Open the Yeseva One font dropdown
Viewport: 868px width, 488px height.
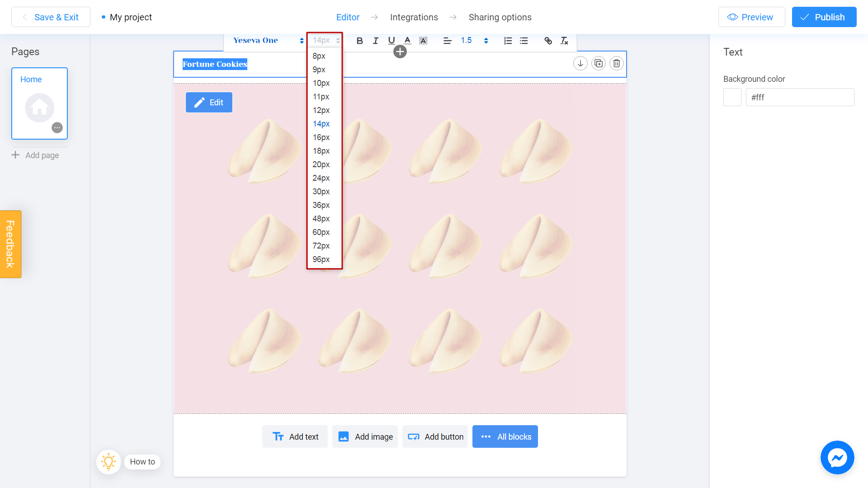(x=268, y=41)
